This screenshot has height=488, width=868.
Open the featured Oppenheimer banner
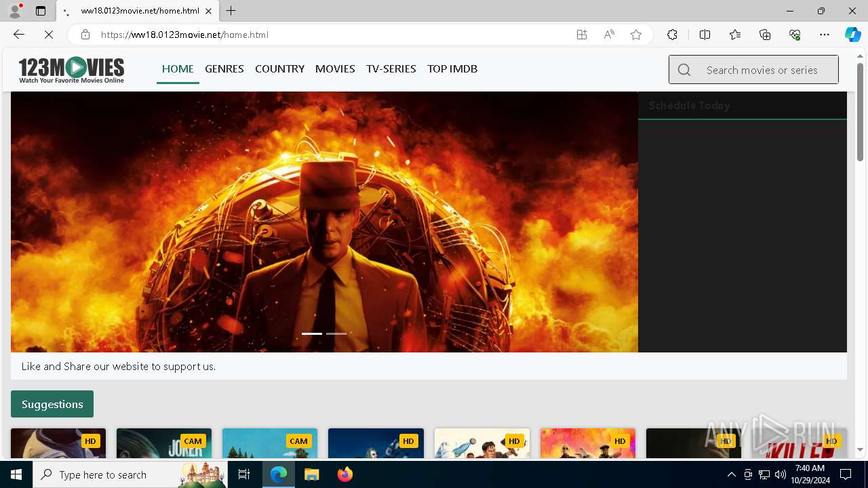[x=324, y=222]
